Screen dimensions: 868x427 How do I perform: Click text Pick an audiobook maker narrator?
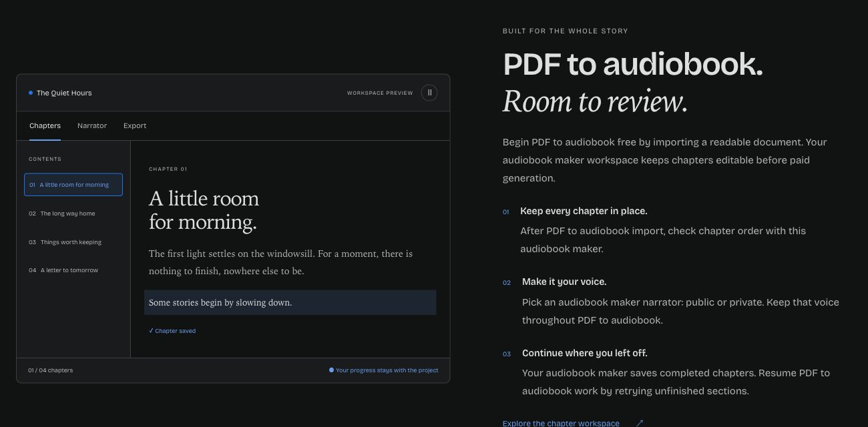[680, 311]
